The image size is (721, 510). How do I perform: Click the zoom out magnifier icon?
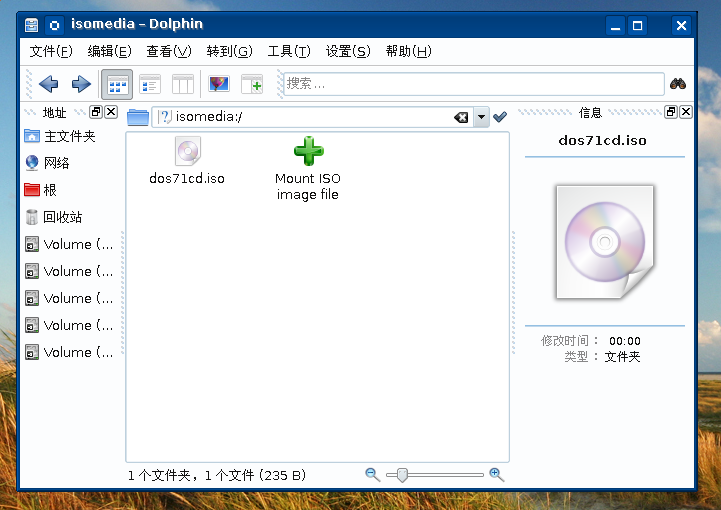372,475
